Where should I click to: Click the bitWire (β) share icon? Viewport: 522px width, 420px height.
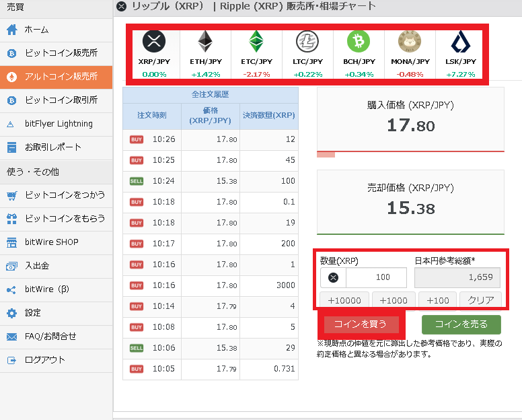pos(11,290)
